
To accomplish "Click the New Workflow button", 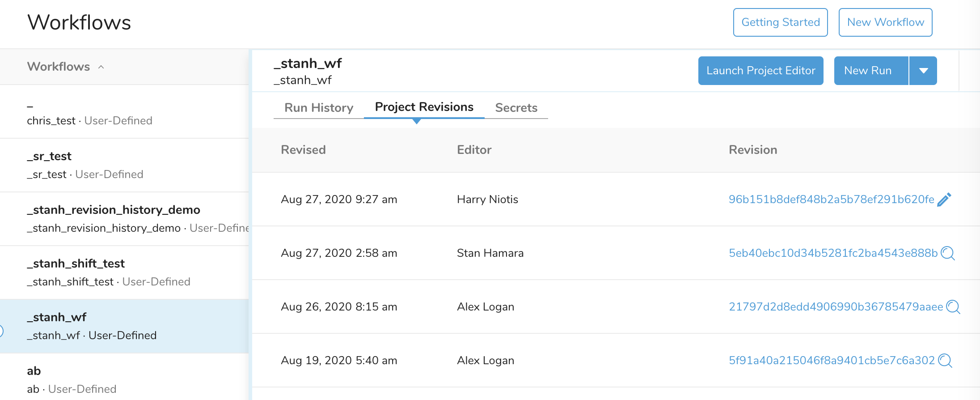I will [885, 22].
